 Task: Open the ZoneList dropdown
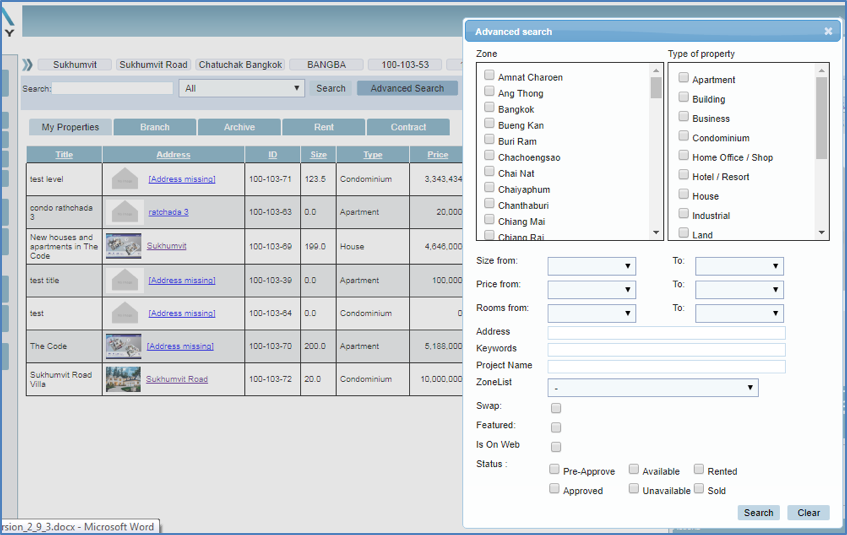[x=652, y=387]
